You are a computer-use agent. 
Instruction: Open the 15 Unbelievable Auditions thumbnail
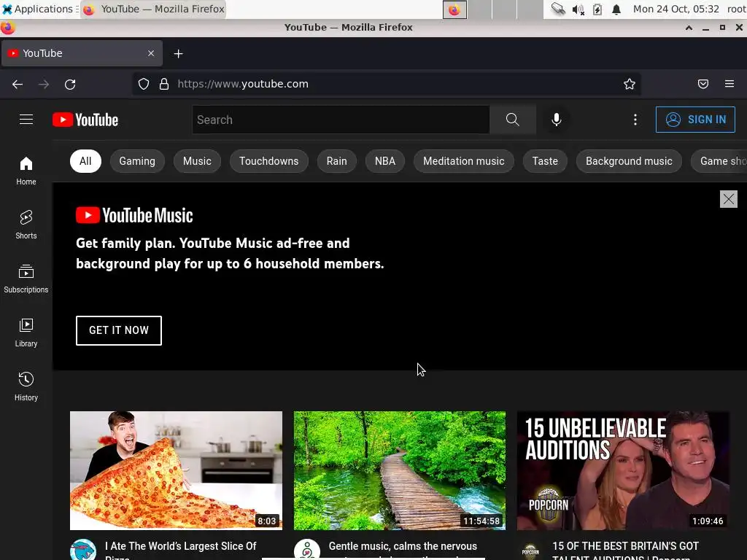pos(623,470)
